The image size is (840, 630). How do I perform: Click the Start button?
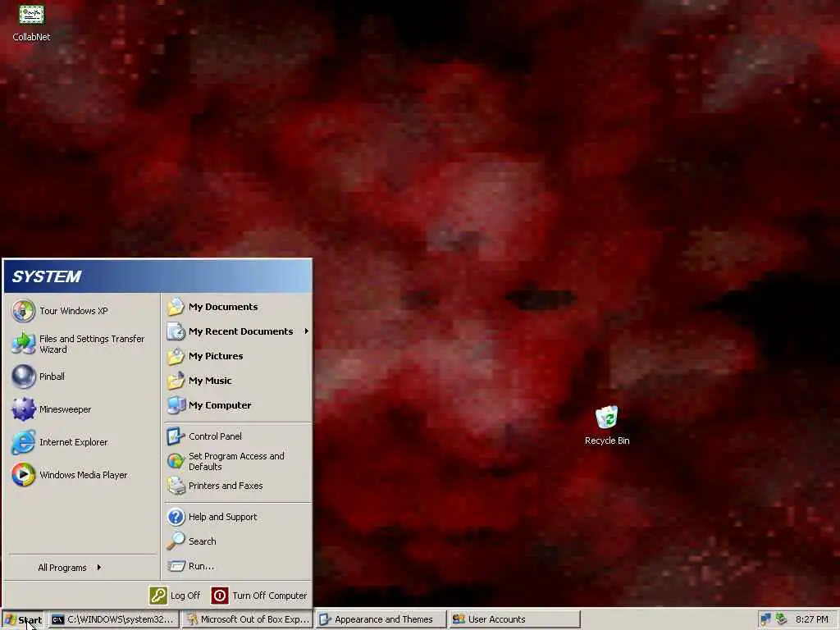click(x=23, y=620)
